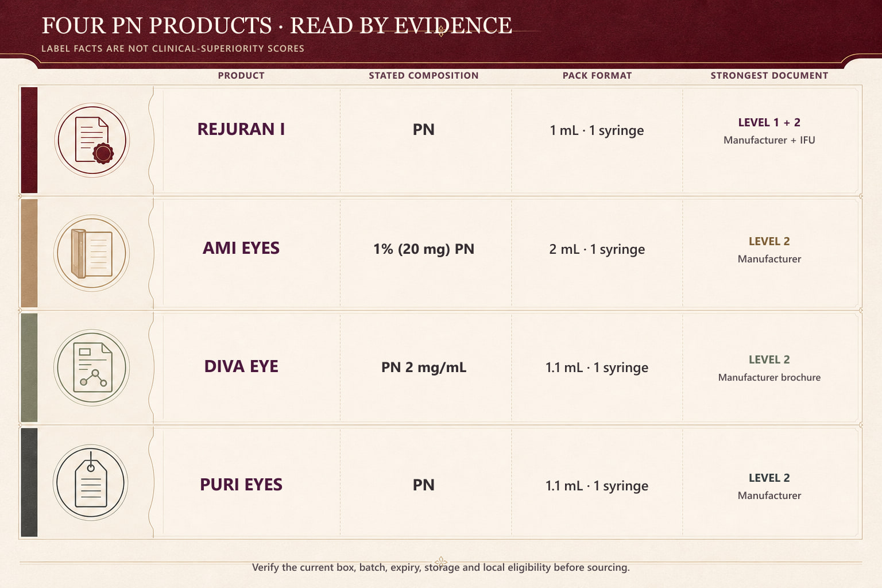Select the product name PURI EYES
The height and width of the screenshot is (588, 882).
(241, 485)
